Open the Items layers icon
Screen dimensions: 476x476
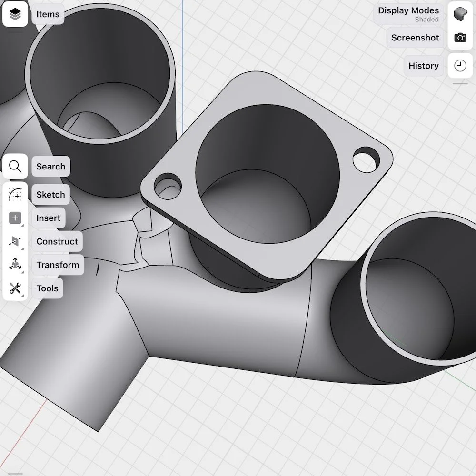[x=15, y=14]
